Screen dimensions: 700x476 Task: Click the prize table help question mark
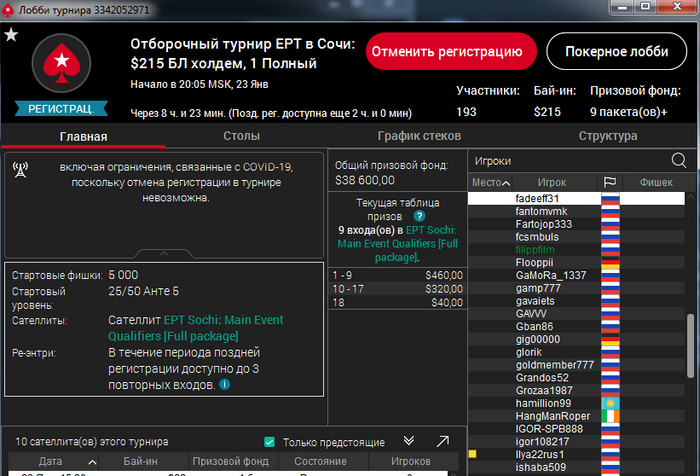click(x=419, y=216)
